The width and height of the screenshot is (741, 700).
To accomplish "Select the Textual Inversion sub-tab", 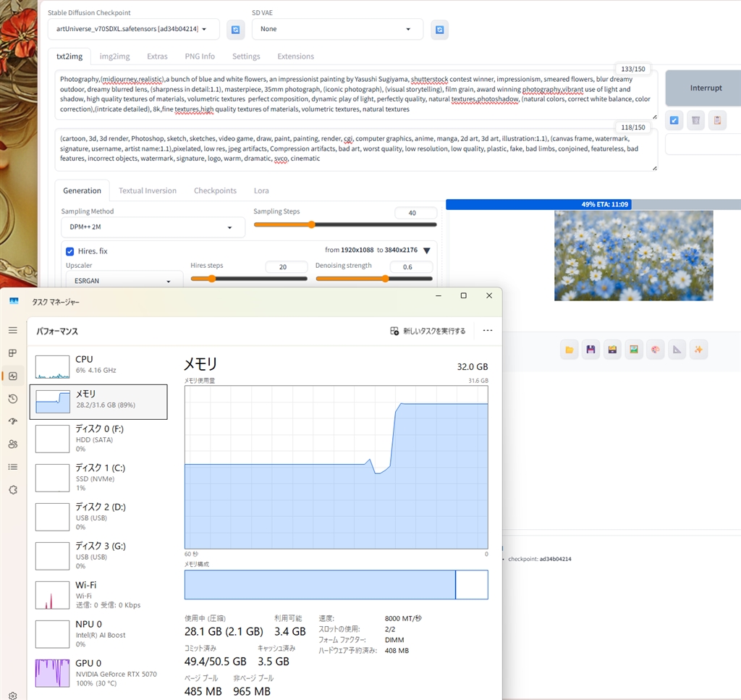I will click(x=148, y=190).
